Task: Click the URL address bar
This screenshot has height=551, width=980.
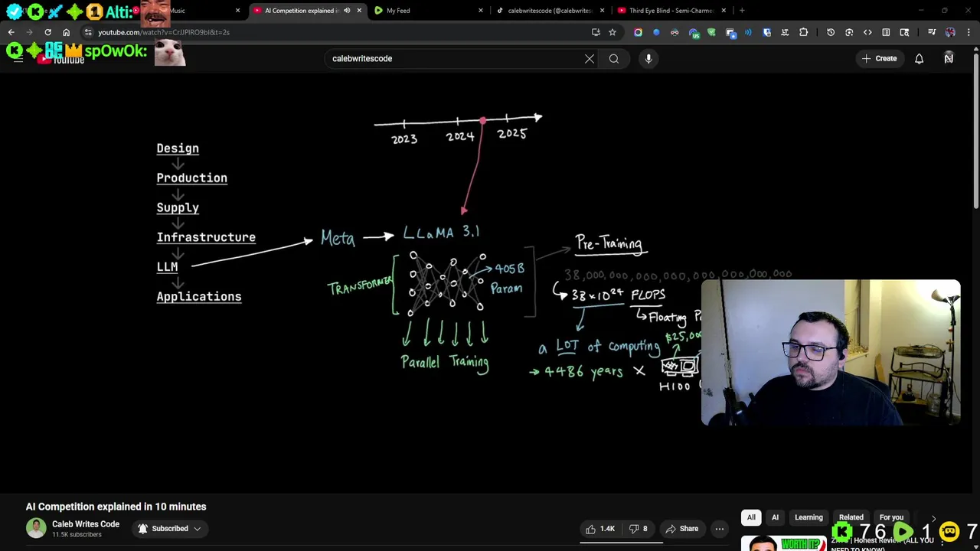Action: (x=337, y=32)
